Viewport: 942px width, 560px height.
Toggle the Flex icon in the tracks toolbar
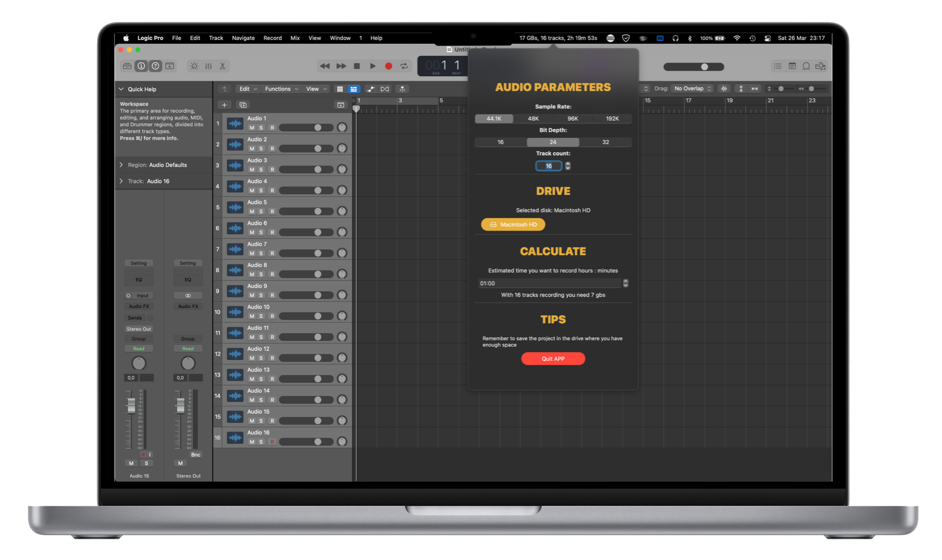[x=385, y=89]
